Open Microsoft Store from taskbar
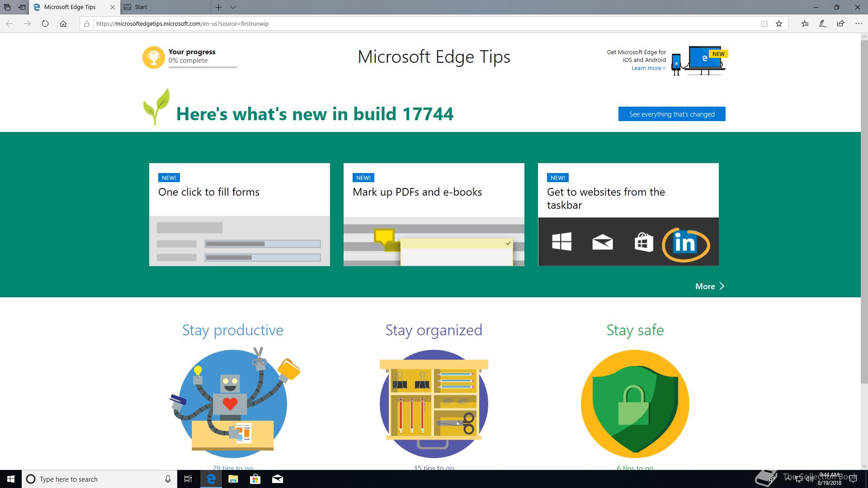Viewport: 868px width, 488px height. coord(255,479)
